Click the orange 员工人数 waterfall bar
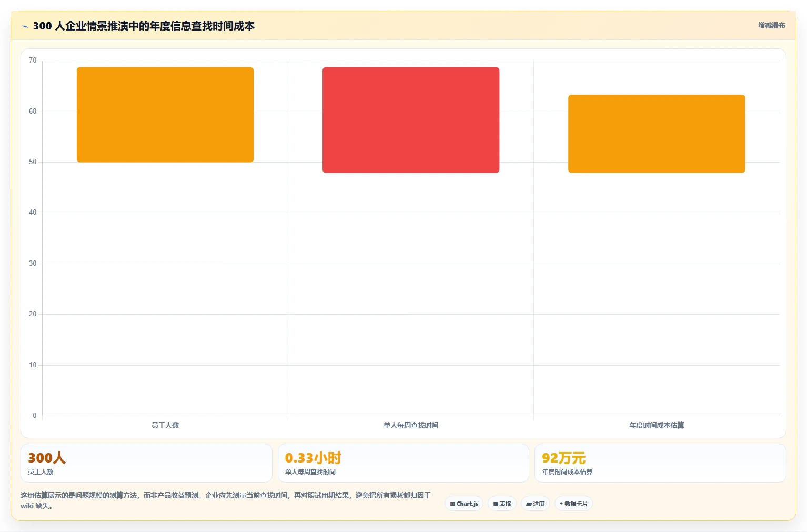This screenshot has height=532, width=807. (165, 115)
